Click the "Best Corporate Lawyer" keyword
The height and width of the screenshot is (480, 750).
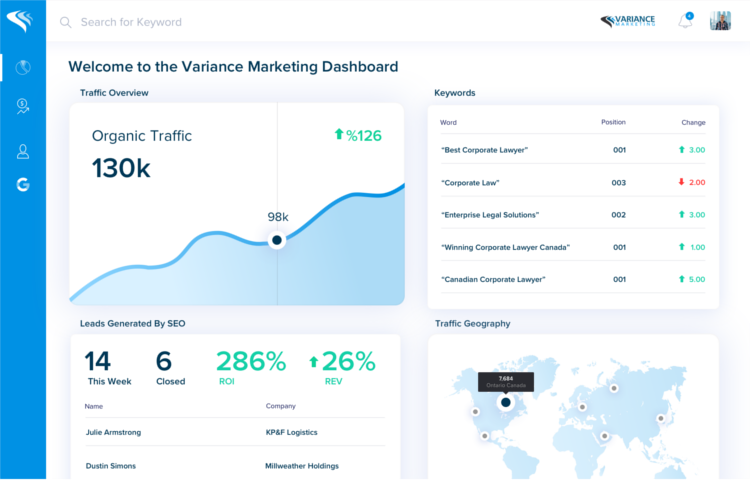click(484, 150)
